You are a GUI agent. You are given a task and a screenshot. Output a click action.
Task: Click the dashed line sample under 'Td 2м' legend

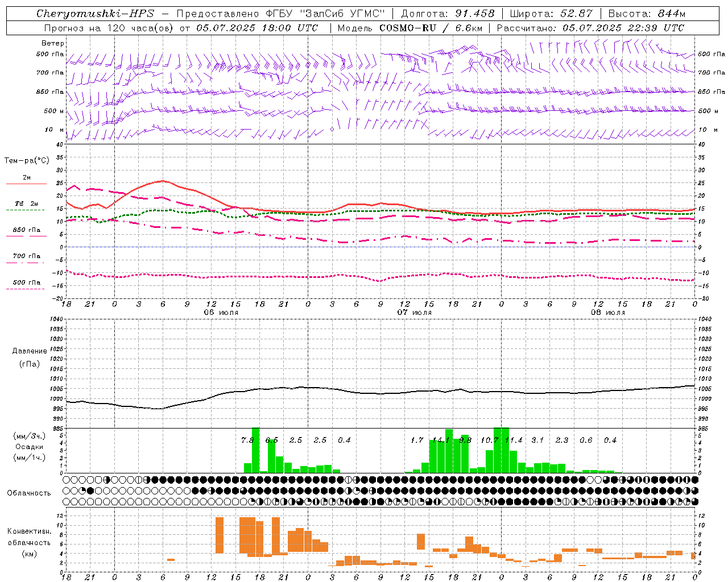[26, 210]
